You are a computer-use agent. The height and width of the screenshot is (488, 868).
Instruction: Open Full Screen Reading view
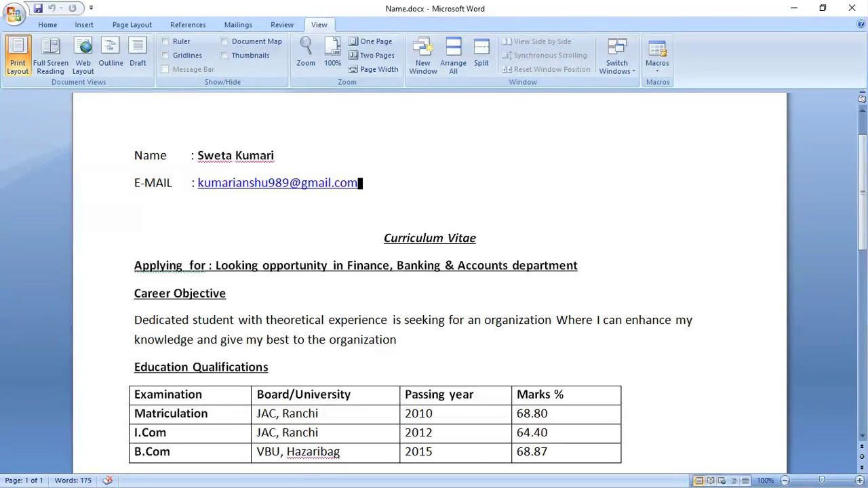click(x=51, y=55)
